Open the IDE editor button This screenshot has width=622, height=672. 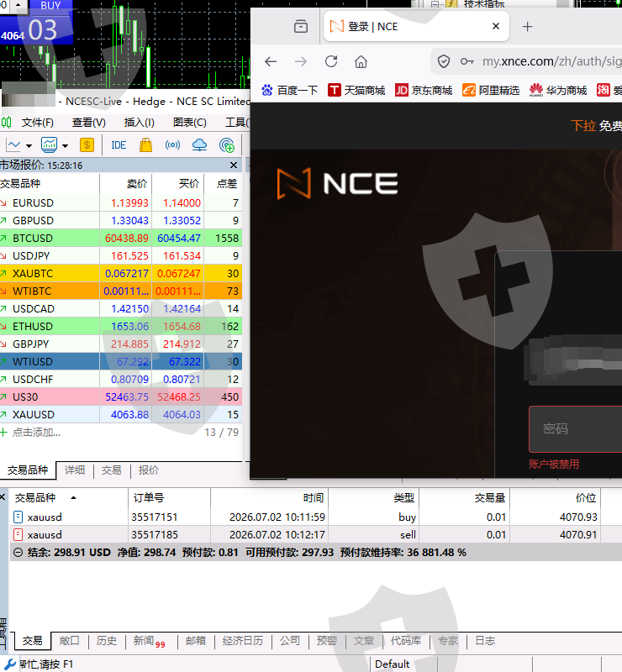pos(119,145)
